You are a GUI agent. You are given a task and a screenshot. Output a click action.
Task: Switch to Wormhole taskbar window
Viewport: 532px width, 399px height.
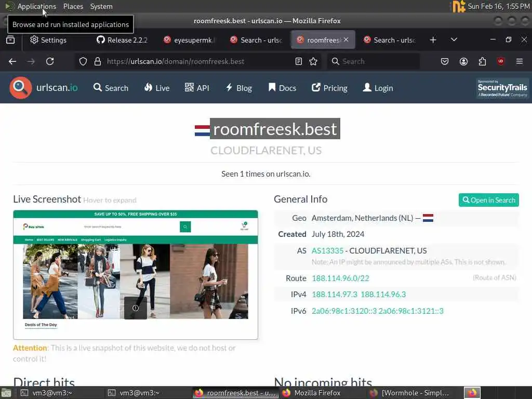pos(409,393)
